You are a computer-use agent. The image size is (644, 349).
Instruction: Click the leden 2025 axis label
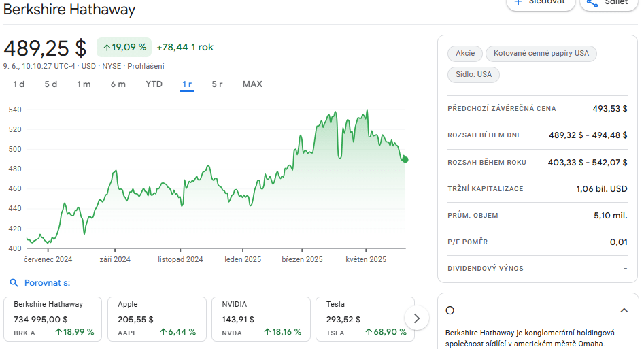point(243,259)
